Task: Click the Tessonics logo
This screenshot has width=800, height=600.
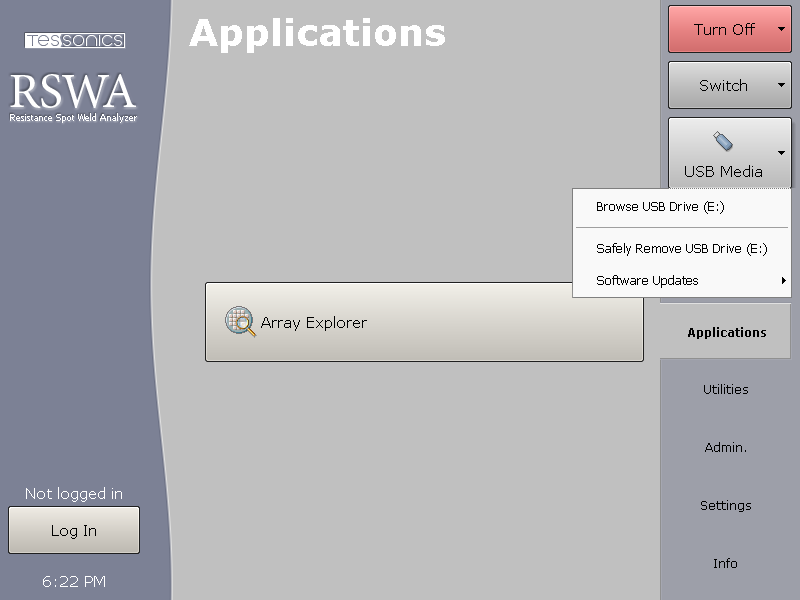Action: (74, 40)
